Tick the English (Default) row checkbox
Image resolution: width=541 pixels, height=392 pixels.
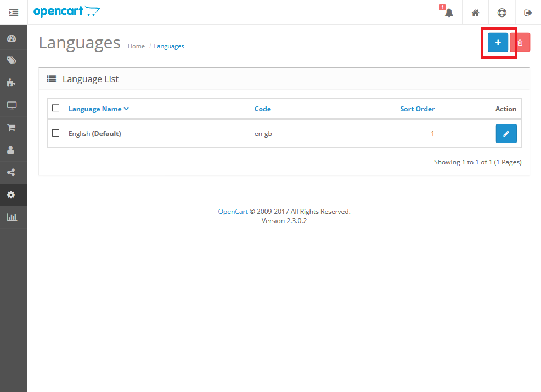click(55, 133)
